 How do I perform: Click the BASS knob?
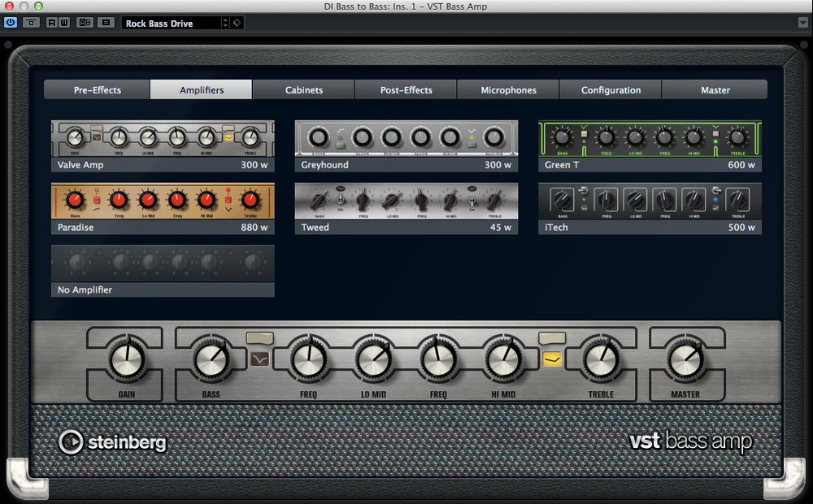tap(211, 358)
